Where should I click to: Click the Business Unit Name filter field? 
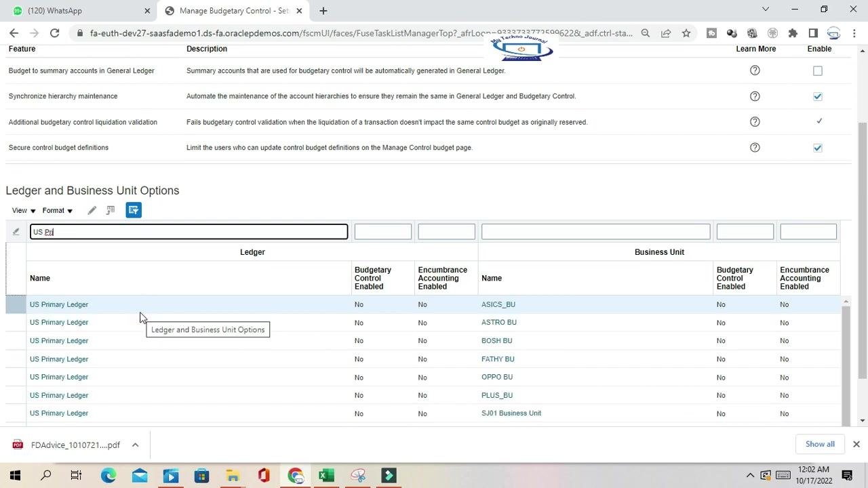click(595, 232)
